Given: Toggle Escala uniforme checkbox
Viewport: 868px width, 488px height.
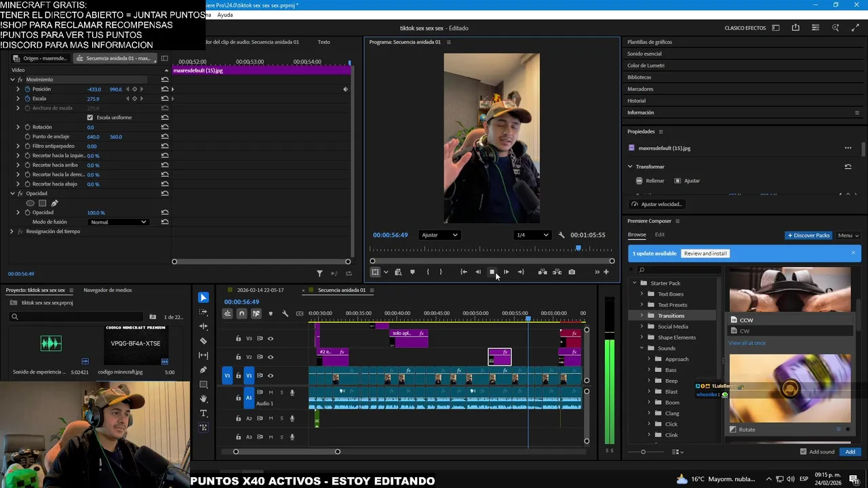Looking at the screenshot, I should 90,117.
